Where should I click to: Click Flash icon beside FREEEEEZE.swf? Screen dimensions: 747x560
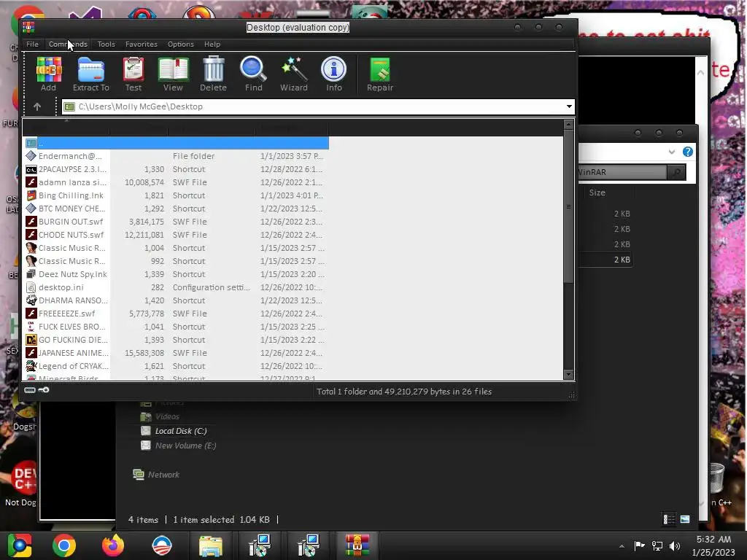coord(31,314)
